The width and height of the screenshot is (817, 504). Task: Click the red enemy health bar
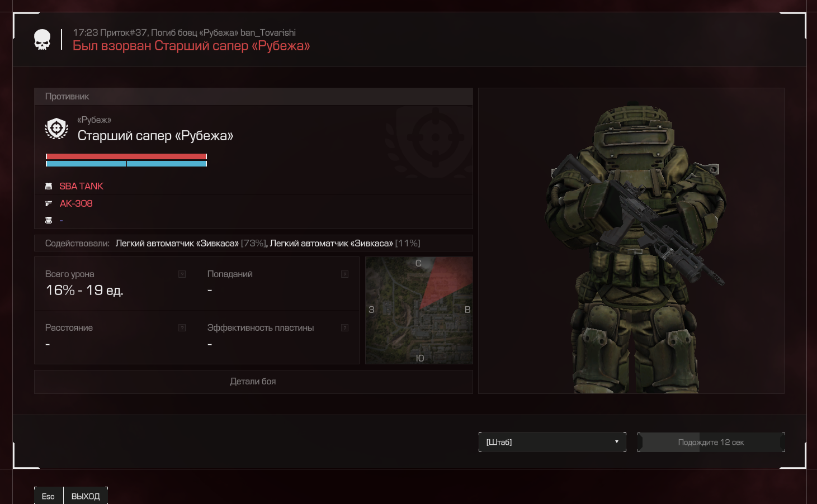click(x=126, y=156)
